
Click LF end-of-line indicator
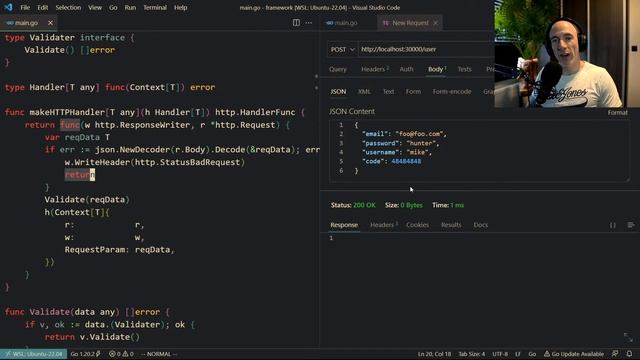pyautogui.click(x=518, y=354)
